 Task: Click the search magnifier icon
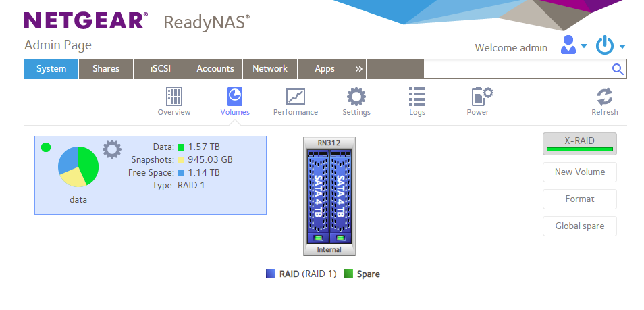617,69
